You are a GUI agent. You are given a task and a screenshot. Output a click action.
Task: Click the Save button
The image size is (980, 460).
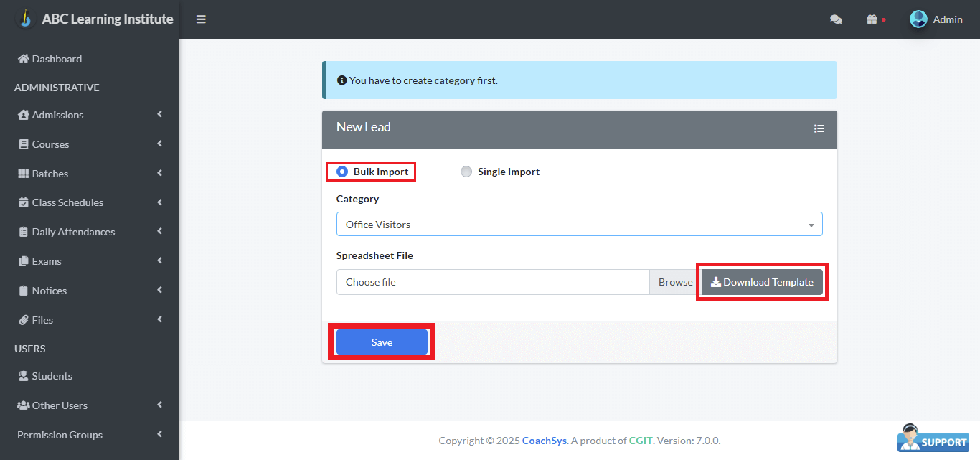[x=382, y=342]
